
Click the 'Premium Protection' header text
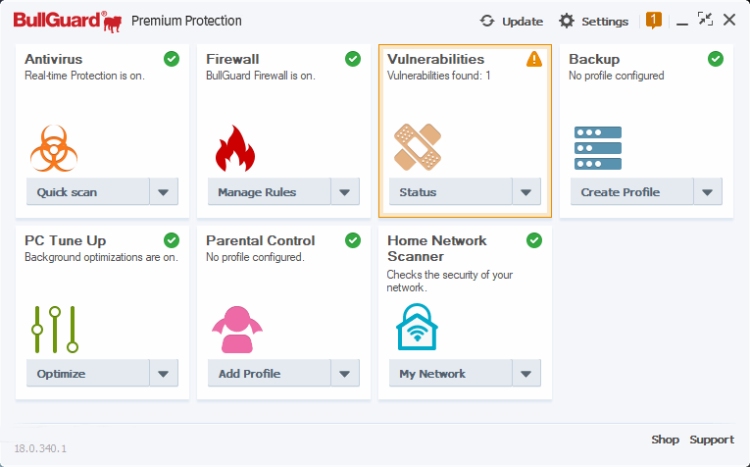[187, 21]
